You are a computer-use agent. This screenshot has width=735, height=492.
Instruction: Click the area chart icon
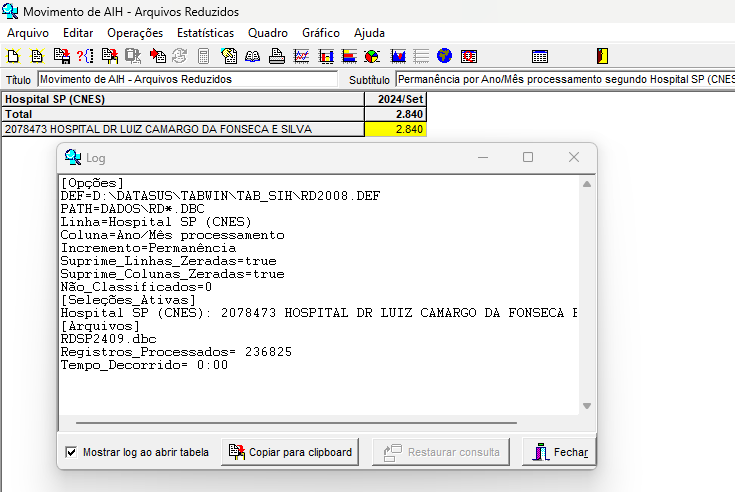398,56
